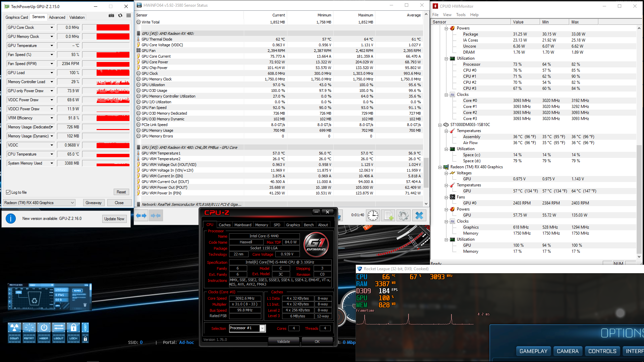The width and height of the screenshot is (644, 362).
Task: Click the restart sunburst icon widget
Action: (29, 327)
